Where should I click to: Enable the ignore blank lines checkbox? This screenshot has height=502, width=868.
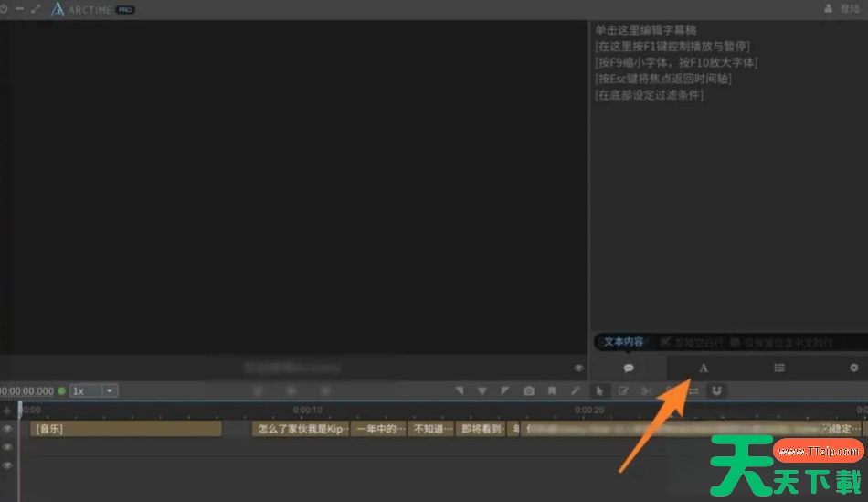pyautogui.click(x=665, y=343)
